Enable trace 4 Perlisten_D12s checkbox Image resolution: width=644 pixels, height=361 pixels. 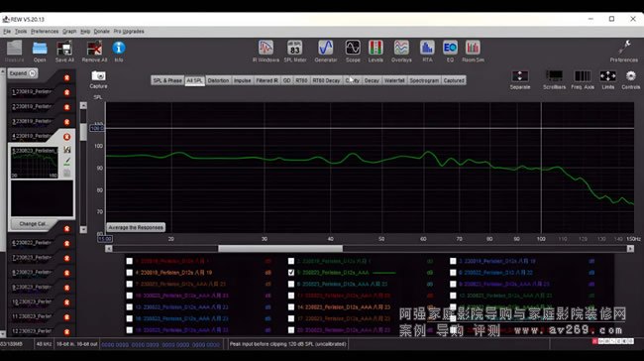pyautogui.click(x=130, y=273)
